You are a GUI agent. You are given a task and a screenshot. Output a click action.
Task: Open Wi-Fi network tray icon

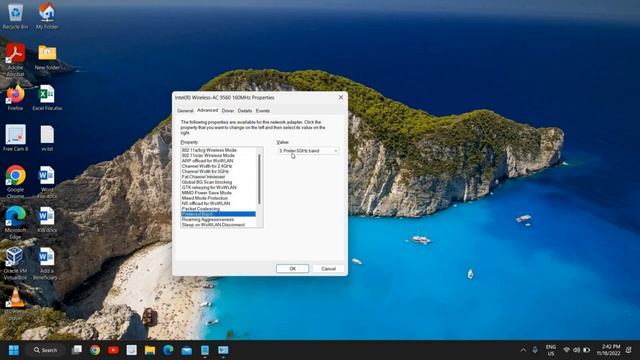[567, 350]
